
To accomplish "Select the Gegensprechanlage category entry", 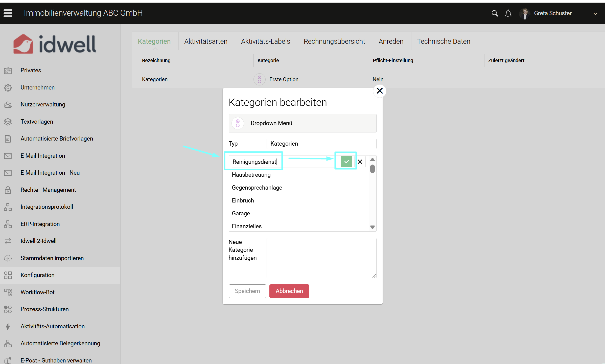I will (x=257, y=188).
